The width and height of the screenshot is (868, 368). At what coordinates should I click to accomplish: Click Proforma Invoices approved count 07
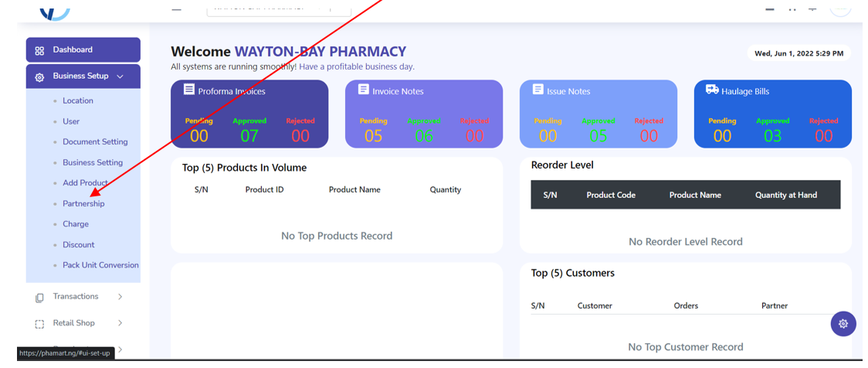tap(249, 136)
